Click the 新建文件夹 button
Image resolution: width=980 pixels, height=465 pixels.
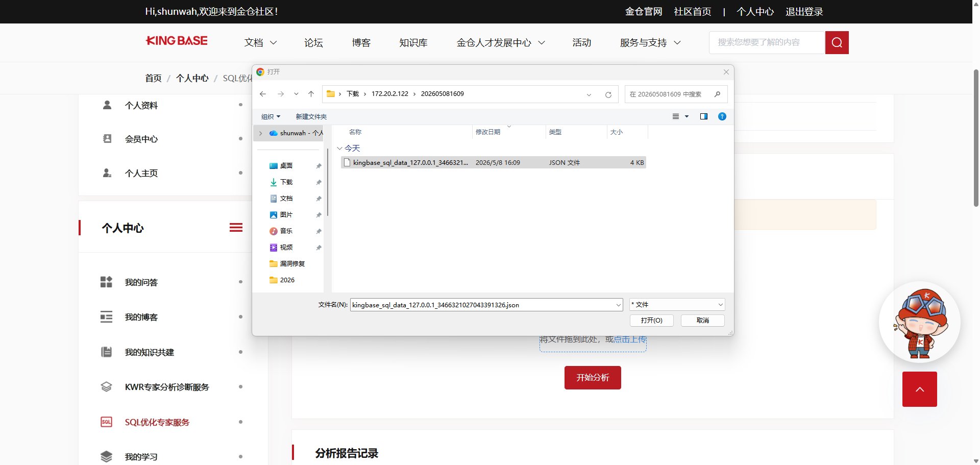tap(311, 117)
